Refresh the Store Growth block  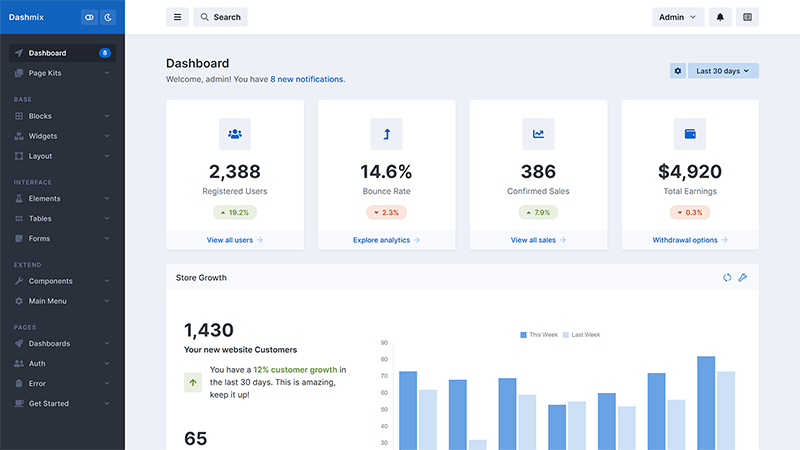coord(727,277)
